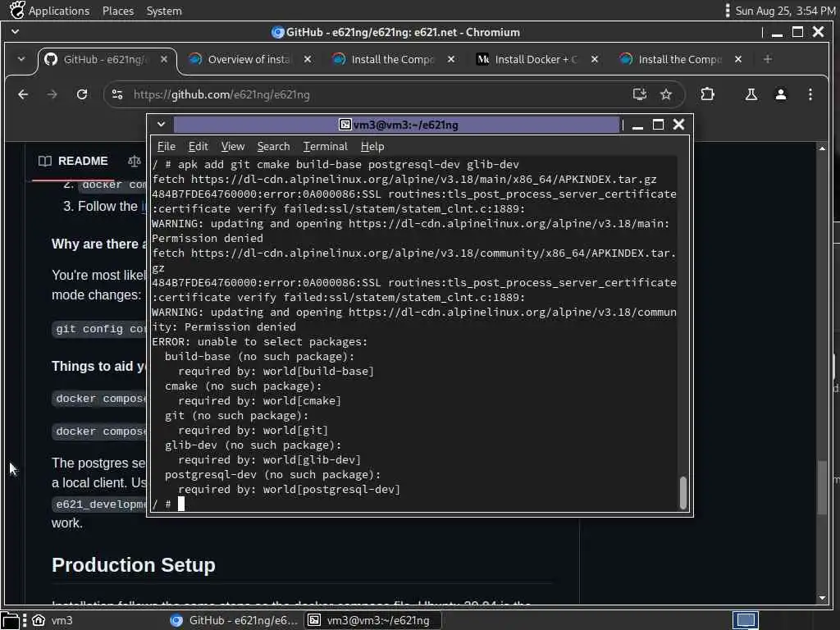This screenshot has height=630, width=840.
Task: Reload the GitHub page
Action: pos(82,95)
